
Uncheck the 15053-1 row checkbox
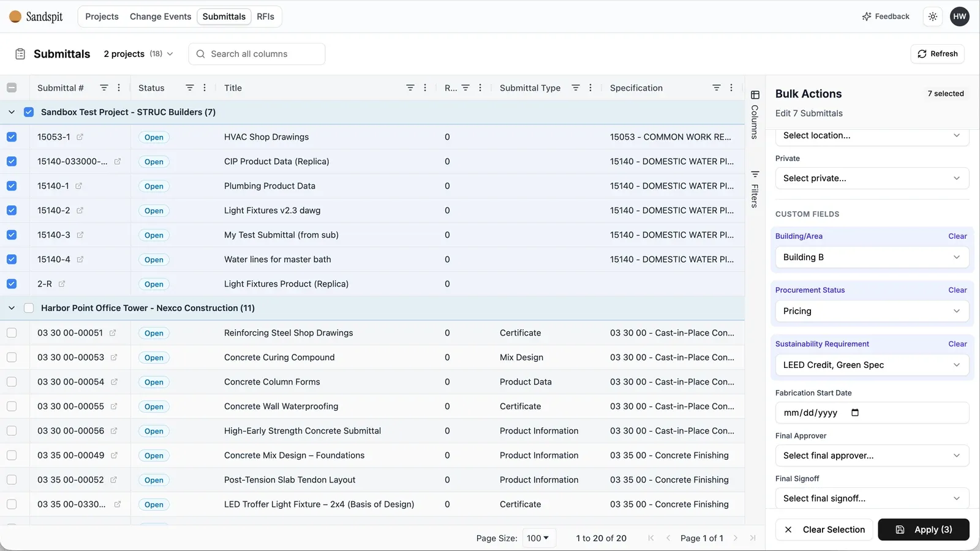point(12,137)
